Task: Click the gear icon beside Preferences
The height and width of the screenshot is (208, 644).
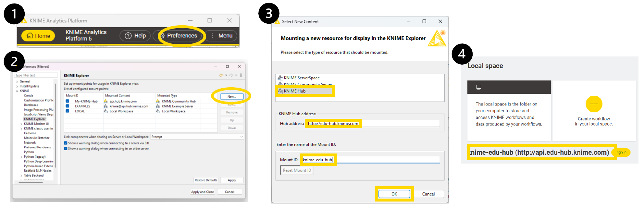Action: 162,36
